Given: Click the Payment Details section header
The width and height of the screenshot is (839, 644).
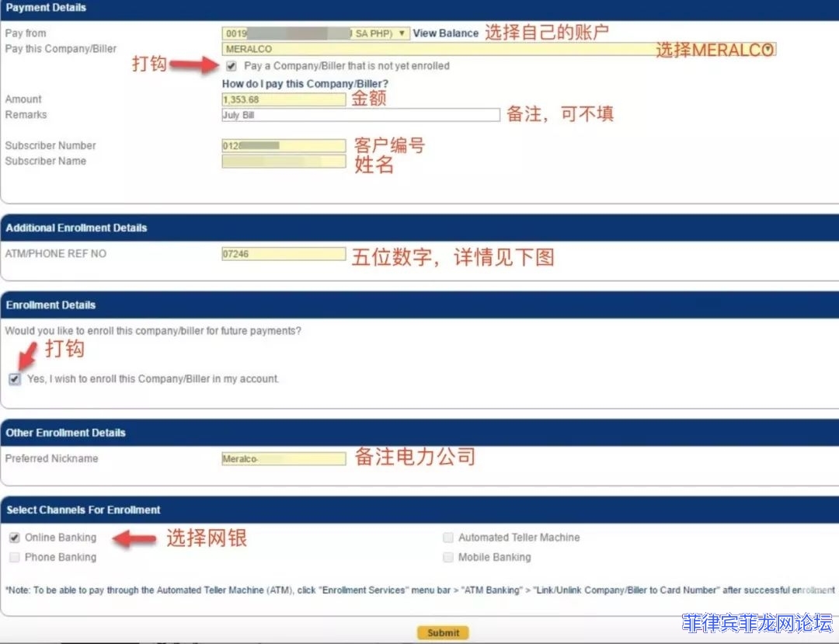Looking at the screenshot, I should pos(419,9).
